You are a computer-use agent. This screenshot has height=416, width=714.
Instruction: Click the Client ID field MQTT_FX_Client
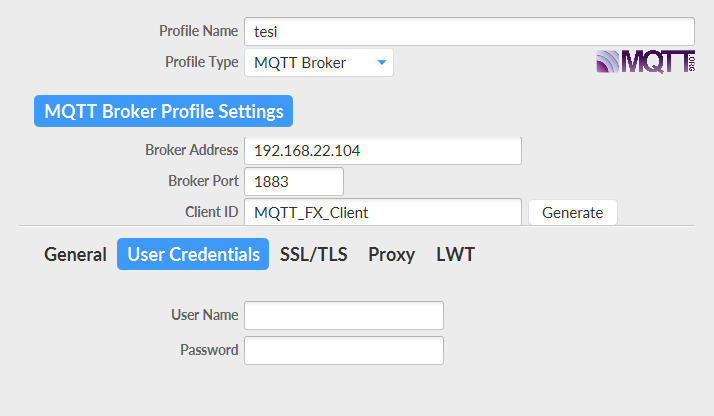pos(383,212)
